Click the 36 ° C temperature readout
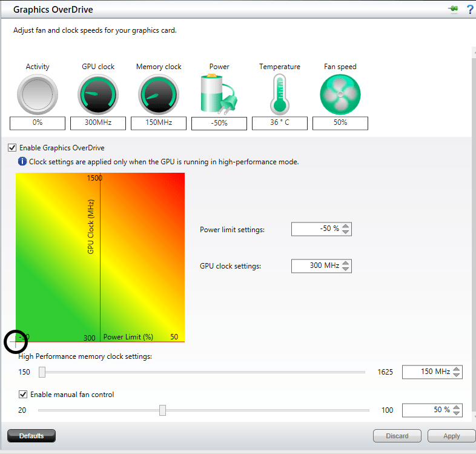This screenshot has width=476, height=454. [x=280, y=123]
